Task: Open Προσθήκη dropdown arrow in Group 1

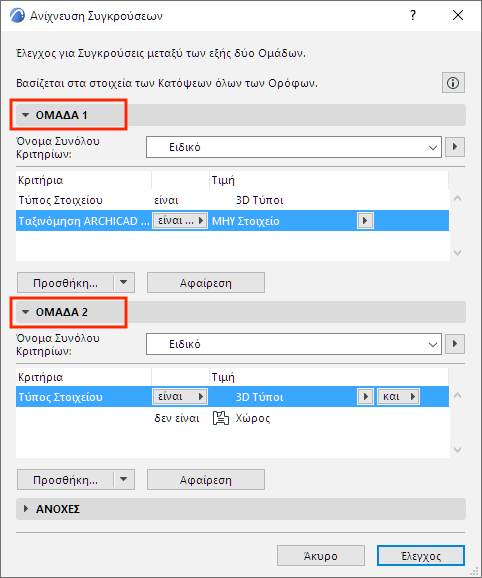Action: click(x=124, y=283)
